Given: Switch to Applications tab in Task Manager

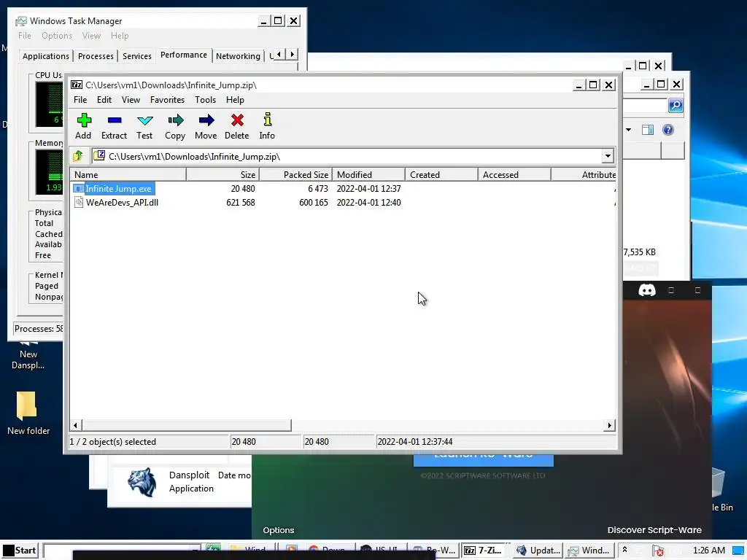Looking at the screenshot, I should pos(46,56).
